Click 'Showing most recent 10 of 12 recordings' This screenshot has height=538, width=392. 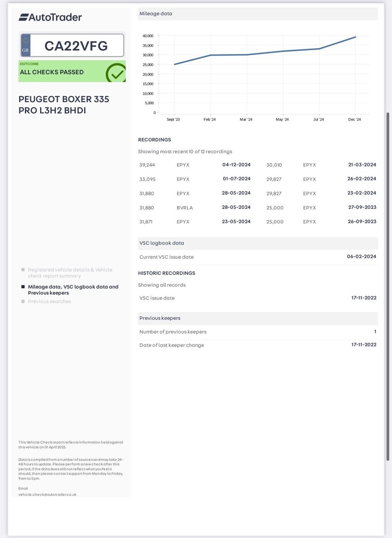(x=185, y=152)
